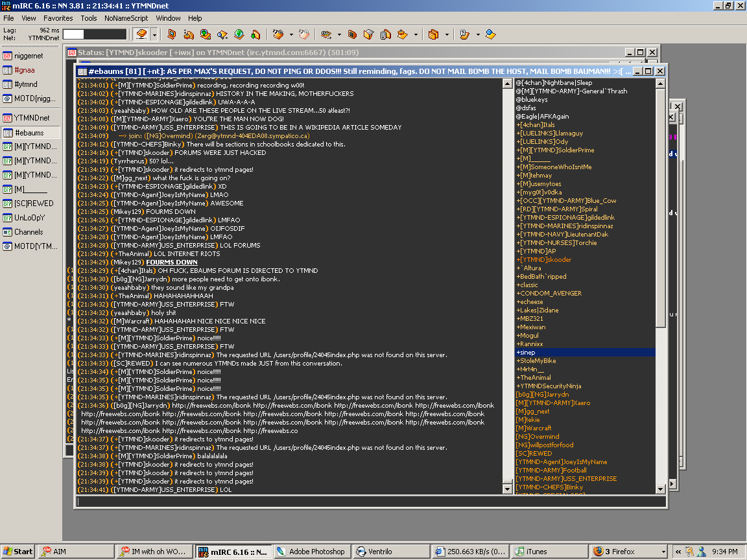
Task: Select the YTMNDnet status window in switchbar
Action: coord(32,118)
